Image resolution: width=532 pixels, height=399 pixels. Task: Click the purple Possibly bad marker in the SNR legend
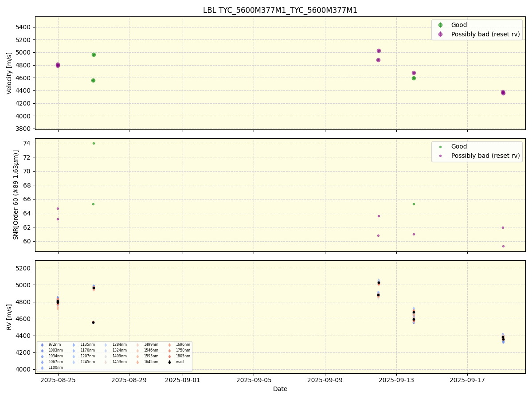440,156
